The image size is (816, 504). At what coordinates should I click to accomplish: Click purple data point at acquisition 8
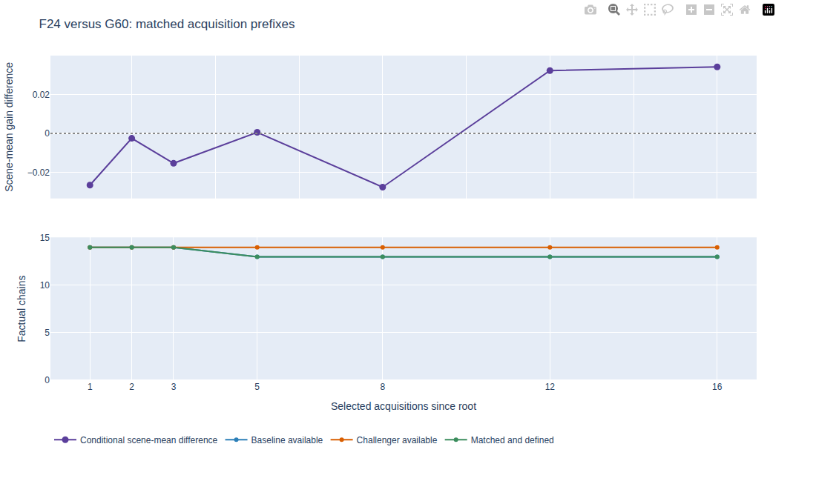(383, 188)
